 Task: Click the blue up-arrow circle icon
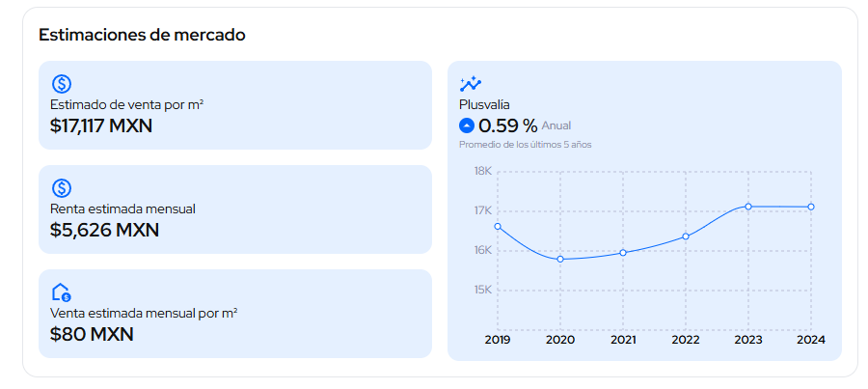coord(467,125)
